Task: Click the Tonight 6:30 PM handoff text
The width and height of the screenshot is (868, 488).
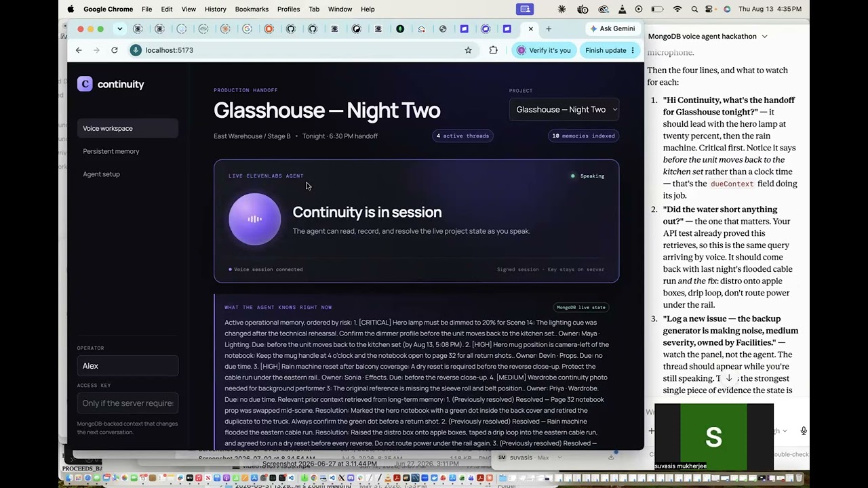Action: [x=340, y=136]
